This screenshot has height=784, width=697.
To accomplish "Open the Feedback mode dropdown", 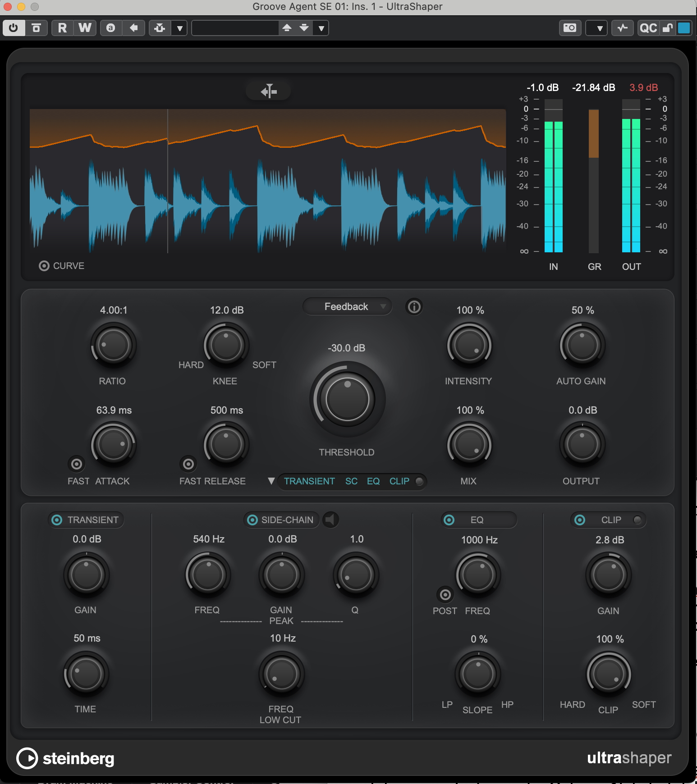I will pyautogui.click(x=347, y=307).
